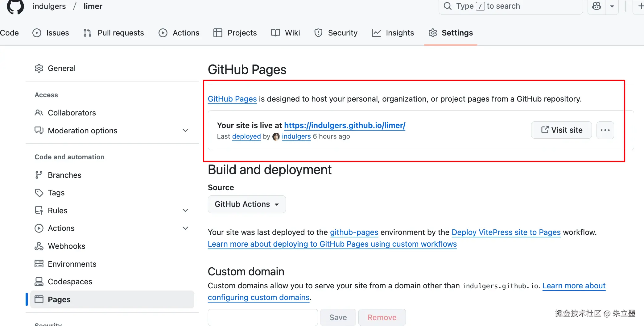The image size is (644, 326).
Task: Open Codespaces settings in the sidebar
Action: click(70, 282)
